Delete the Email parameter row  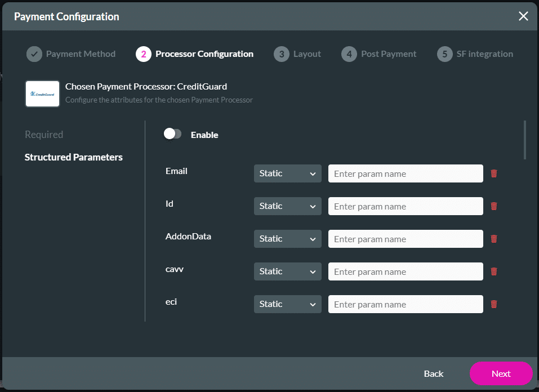click(x=494, y=173)
